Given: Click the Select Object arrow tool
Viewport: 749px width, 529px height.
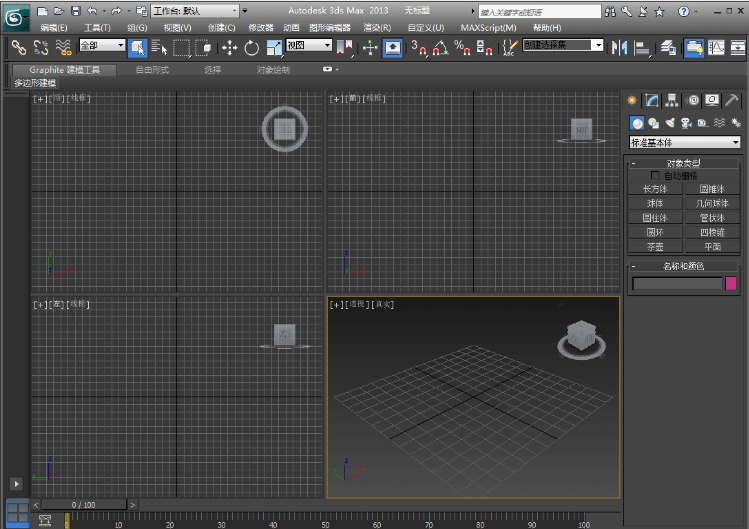Looking at the screenshot, I should point(137,47).
